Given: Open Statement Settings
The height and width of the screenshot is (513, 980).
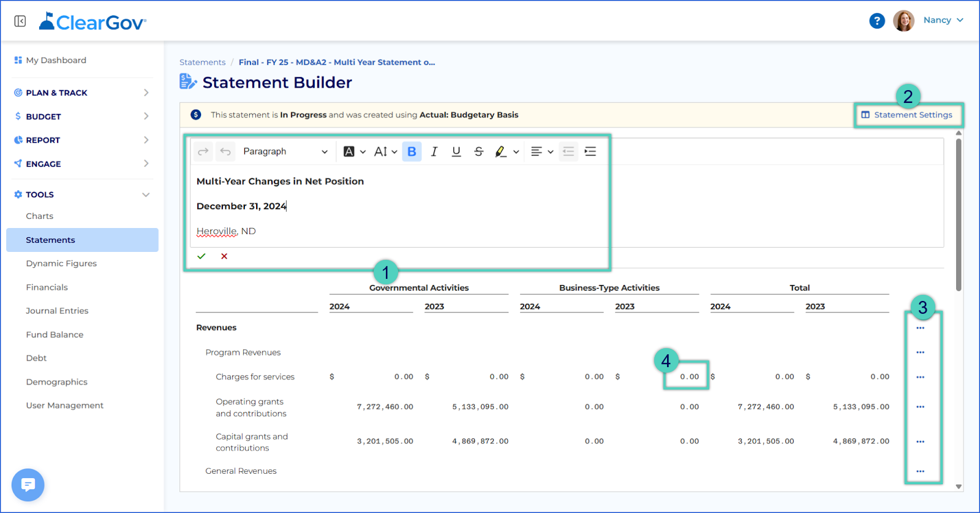Looking at the screenshot, I should tap(907, 115).
